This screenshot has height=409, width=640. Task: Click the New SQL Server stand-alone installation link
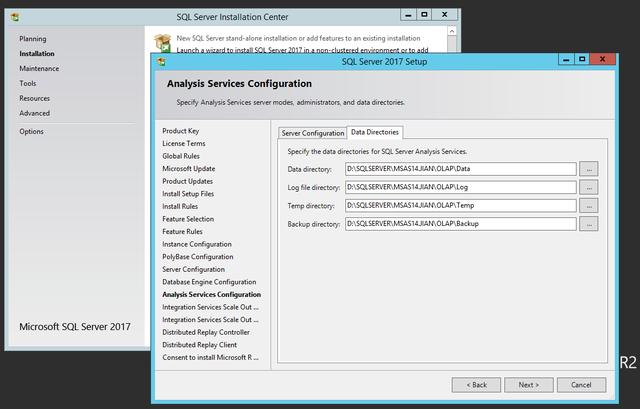[x=298, y=38]
